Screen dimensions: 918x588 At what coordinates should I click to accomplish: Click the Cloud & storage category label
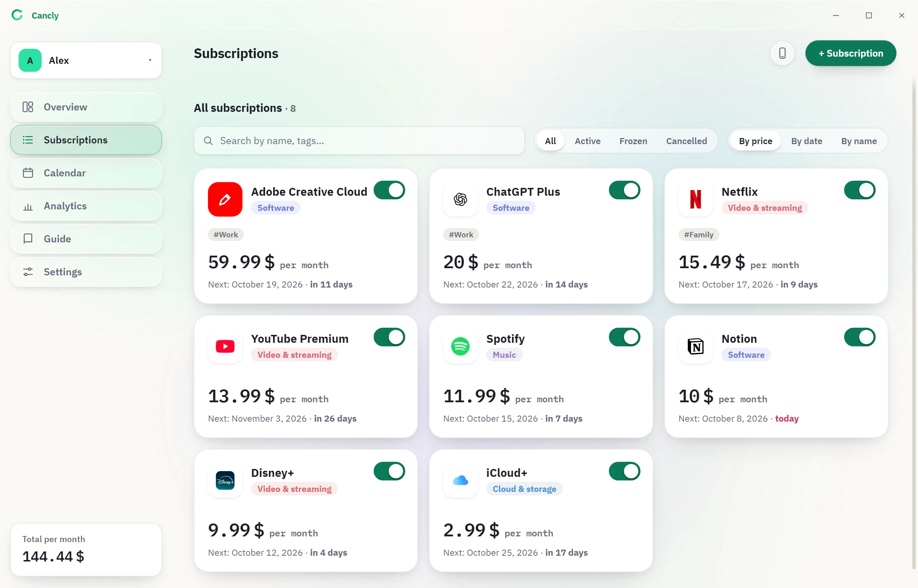point(524,489)
